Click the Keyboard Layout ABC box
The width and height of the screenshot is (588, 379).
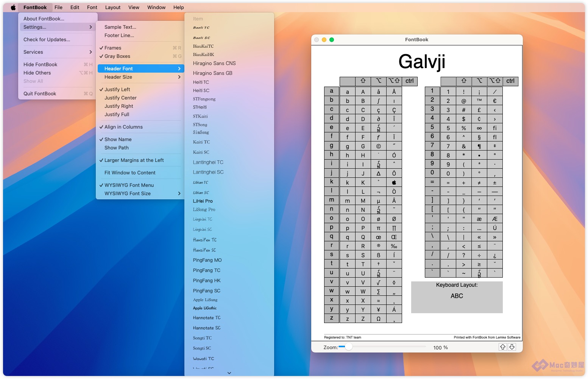coord(457,297)
